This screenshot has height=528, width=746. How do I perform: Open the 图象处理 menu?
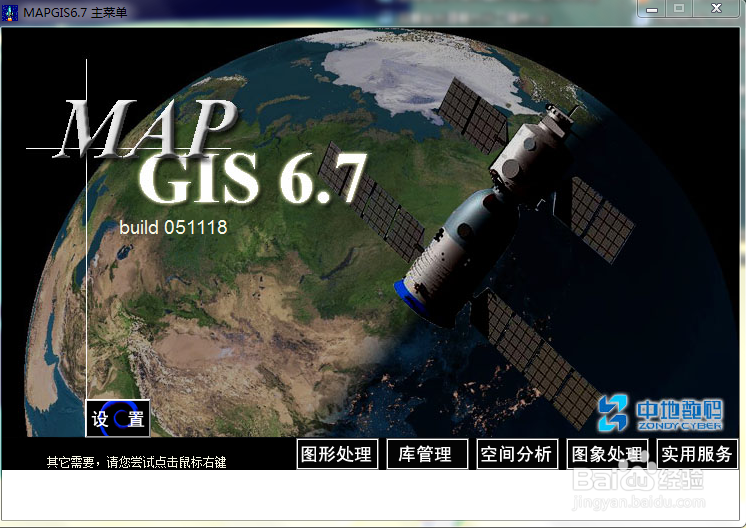click(x=607, y=454)
